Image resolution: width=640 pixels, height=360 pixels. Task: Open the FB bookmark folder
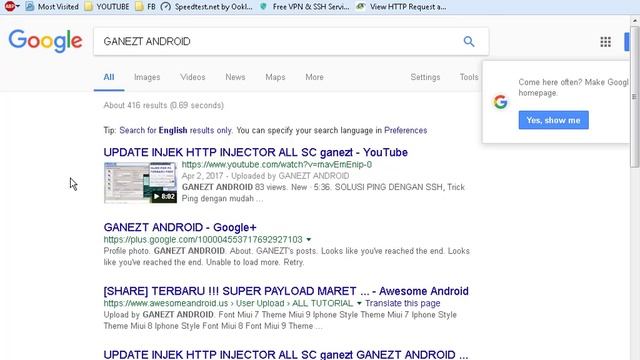click(145, 7)
